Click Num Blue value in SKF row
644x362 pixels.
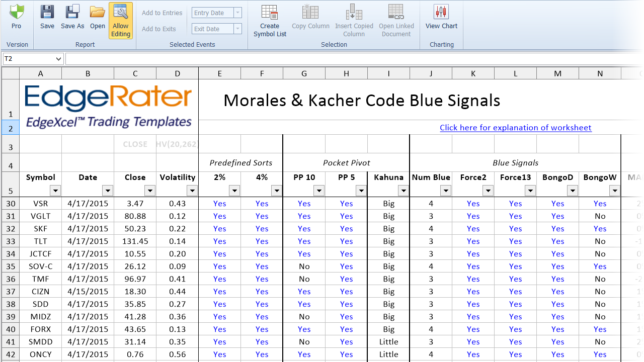[431, 229]
